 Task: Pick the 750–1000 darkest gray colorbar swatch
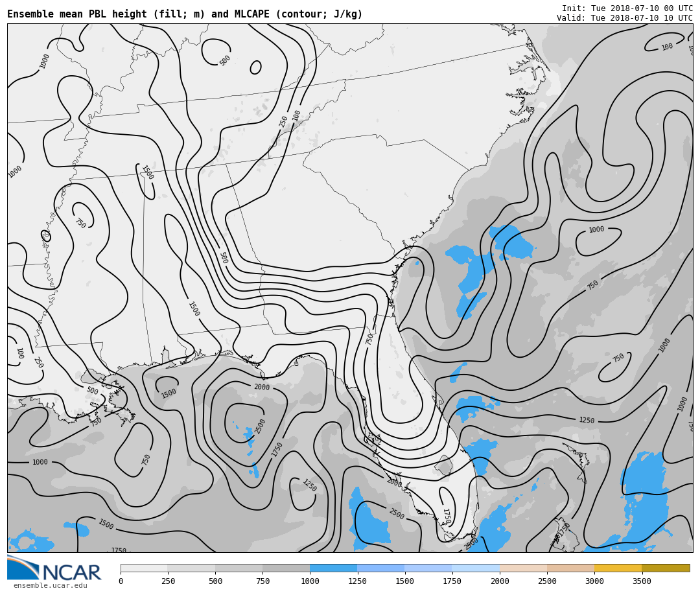(286, 568)
